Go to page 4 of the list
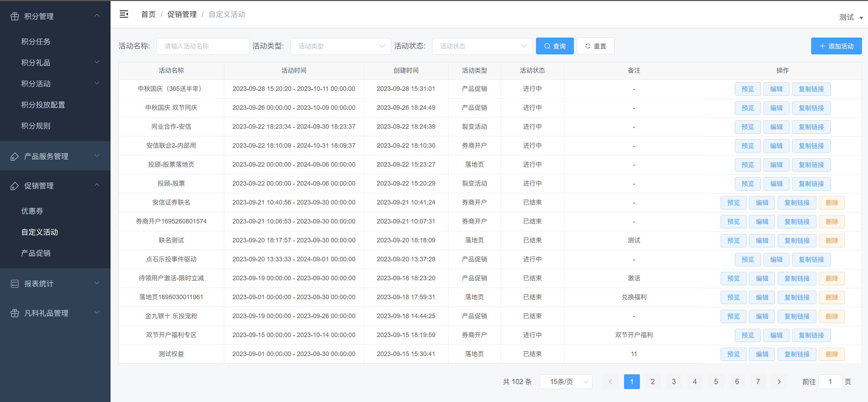Screen dimensions: 868x402 (695, 382)
